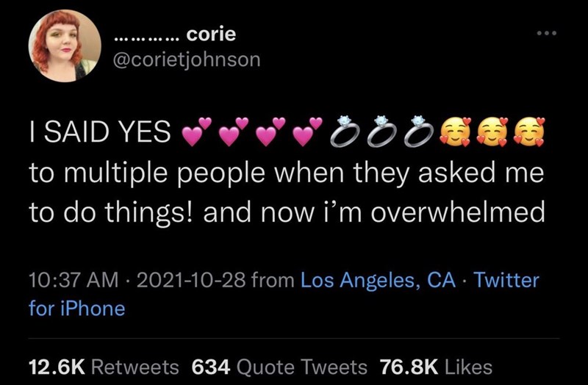The image size is (588, 385).
Task: View the 12.6K Retweets list
Action: pos(104,366)
